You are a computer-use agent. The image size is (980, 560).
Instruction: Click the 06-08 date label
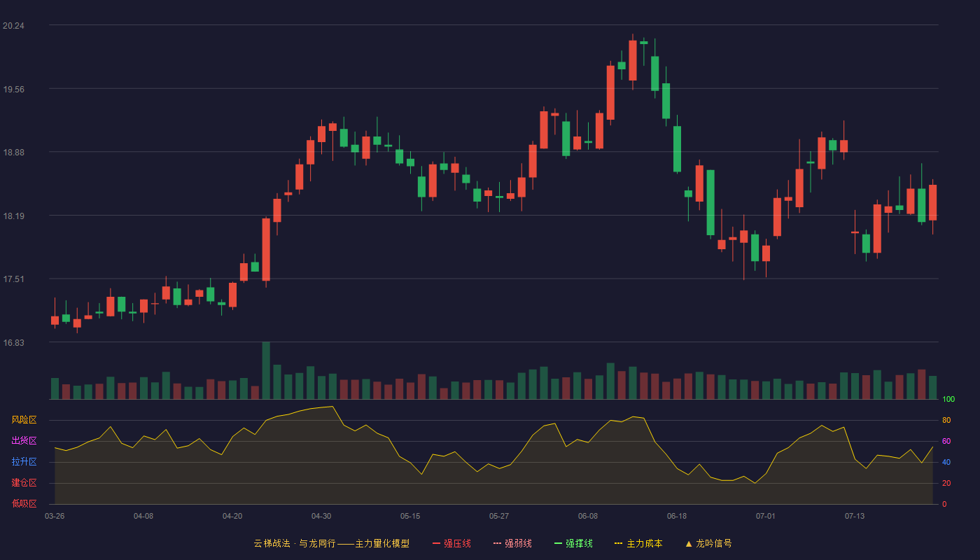click(x=588, y=516)
